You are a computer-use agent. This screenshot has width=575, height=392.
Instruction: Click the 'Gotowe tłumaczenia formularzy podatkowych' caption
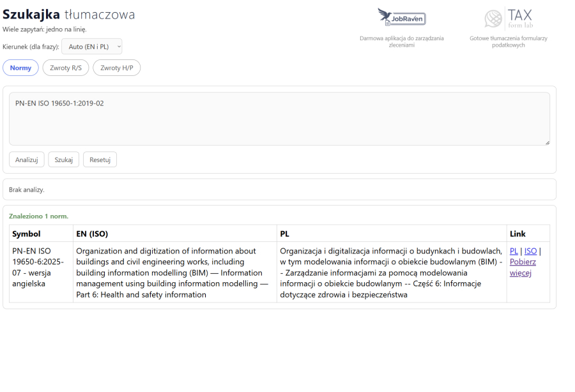pos(508,41)
